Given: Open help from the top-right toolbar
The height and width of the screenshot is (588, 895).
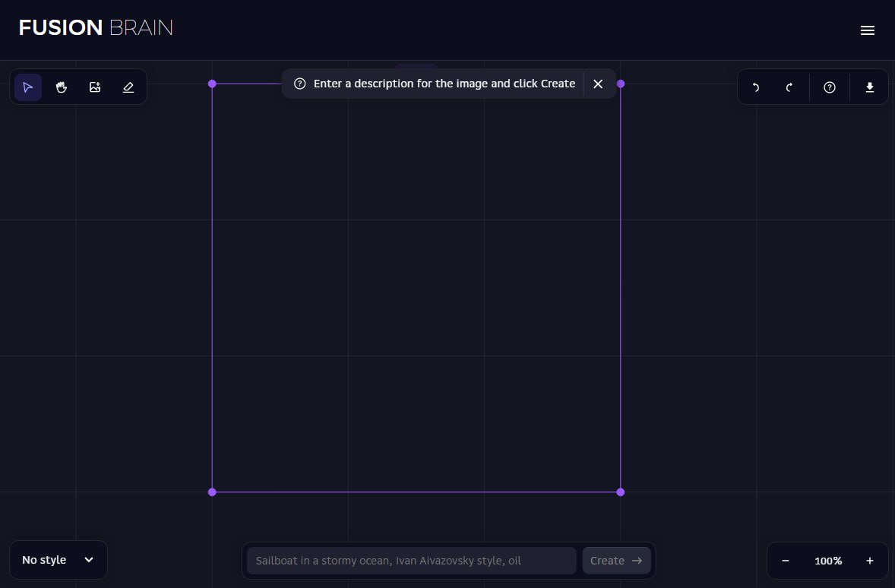Looking at the screenshot, I should point(830,87).
